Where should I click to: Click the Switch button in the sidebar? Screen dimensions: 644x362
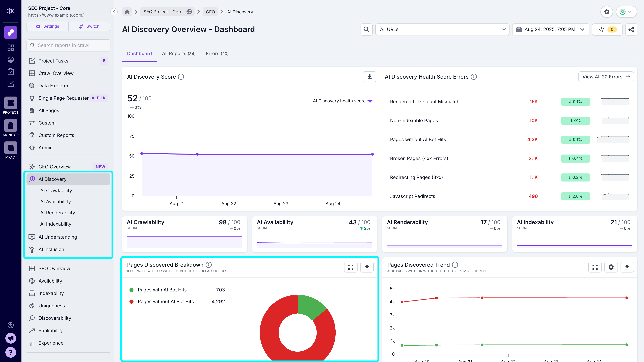[x=89, y=26]
